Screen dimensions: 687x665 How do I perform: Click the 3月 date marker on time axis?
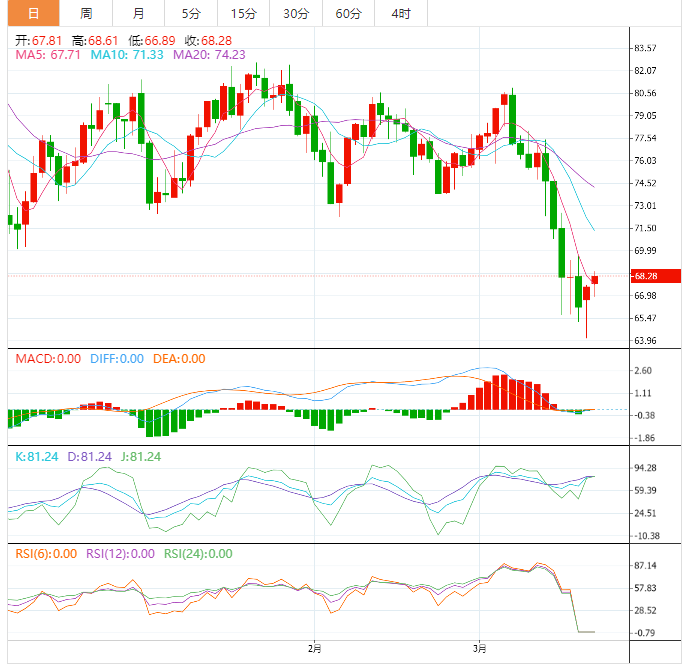[480, 650]
